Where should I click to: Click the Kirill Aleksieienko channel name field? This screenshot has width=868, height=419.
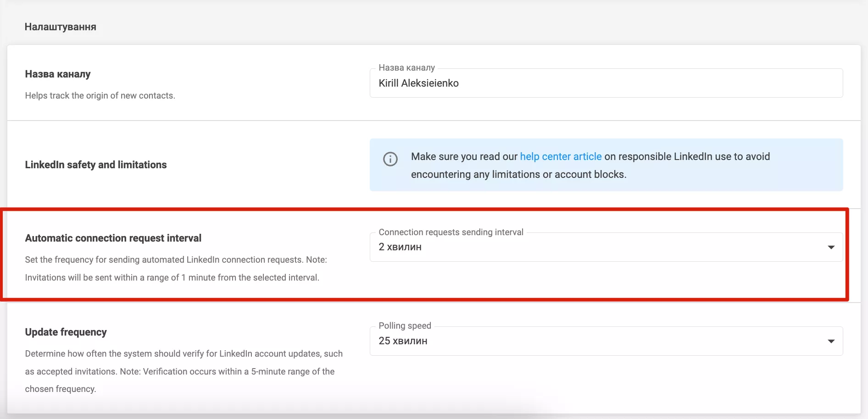coord(606,83)
